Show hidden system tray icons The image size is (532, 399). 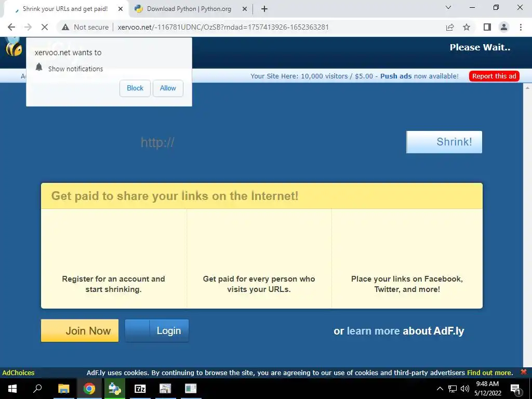coord(440,389)
